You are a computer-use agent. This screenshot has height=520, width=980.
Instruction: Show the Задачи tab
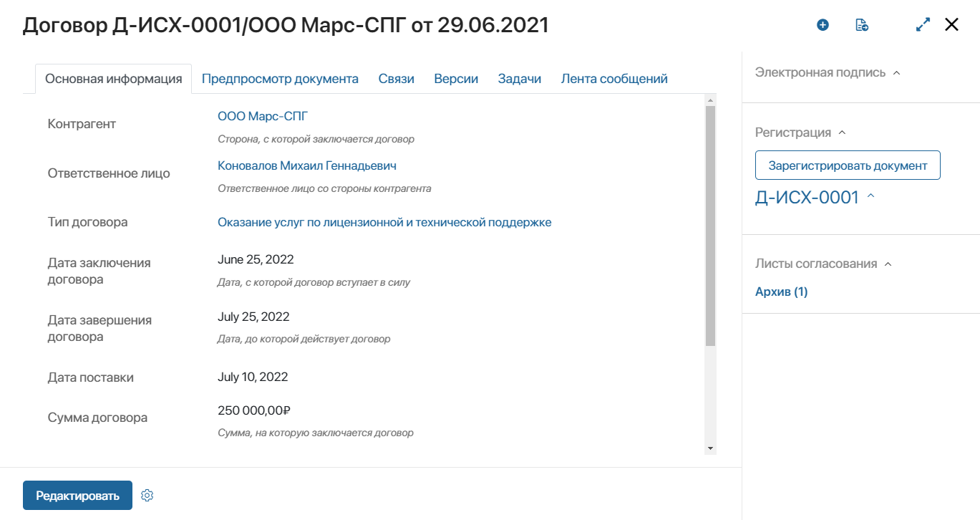pos(520,79)
